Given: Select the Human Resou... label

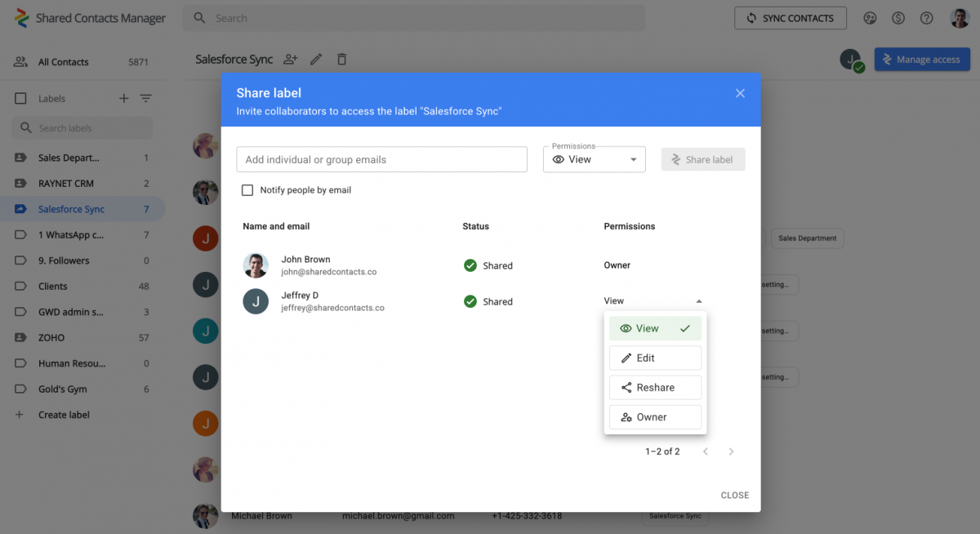Looking at the screenshot, I should click(x=82, y=363).
